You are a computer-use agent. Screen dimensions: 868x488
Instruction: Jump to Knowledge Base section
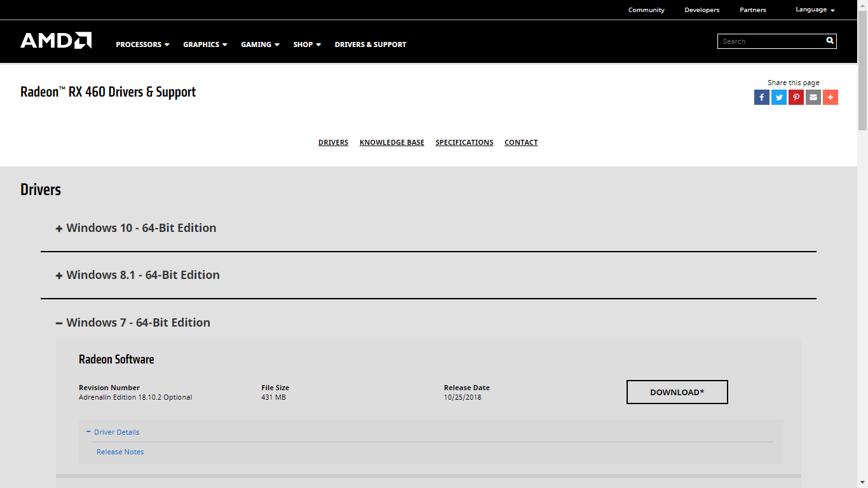click(x=392, y=142)
